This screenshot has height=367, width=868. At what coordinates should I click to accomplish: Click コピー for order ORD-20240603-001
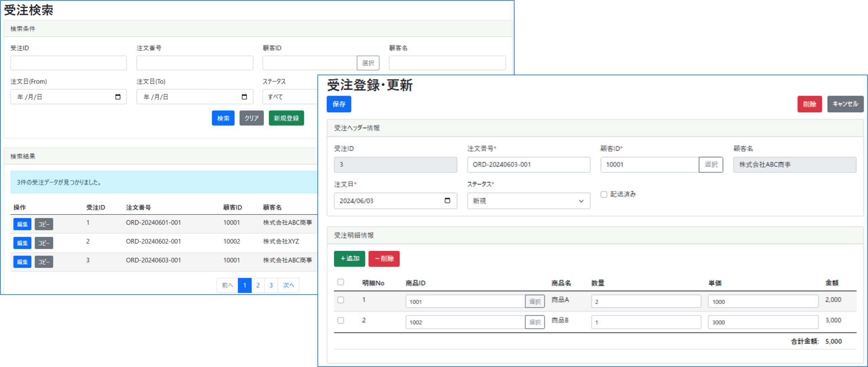click(x=44, y=262)
